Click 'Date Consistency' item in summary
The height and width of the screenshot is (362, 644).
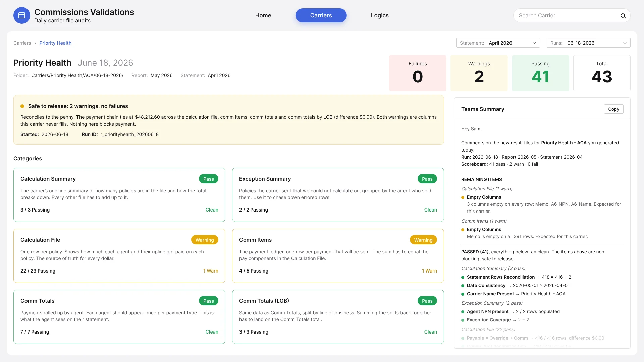486,285
